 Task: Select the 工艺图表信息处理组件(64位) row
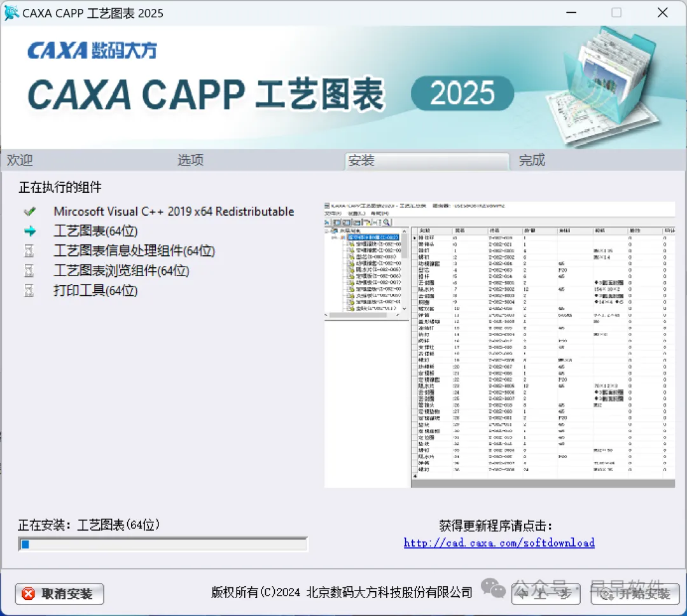point(134,251)
